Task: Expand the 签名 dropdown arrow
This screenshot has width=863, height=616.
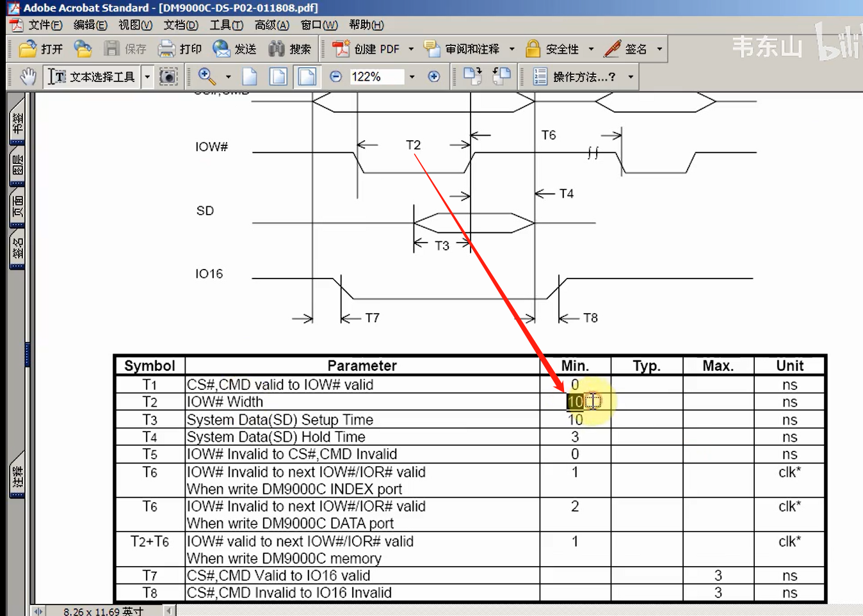Action: 659,49
